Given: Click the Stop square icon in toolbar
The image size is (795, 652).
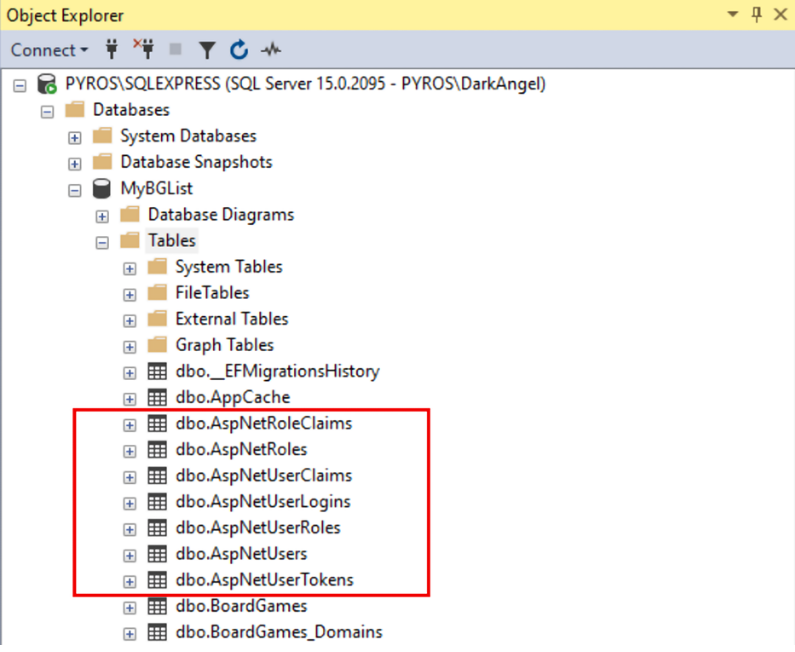Looking at the screenshot, I should point(176,50).
